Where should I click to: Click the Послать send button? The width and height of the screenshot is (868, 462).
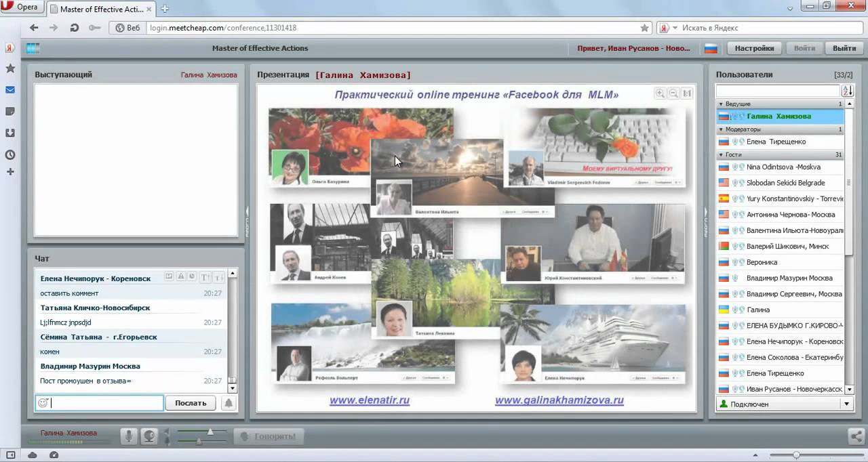pyautogui.click(x=191, y=402)
